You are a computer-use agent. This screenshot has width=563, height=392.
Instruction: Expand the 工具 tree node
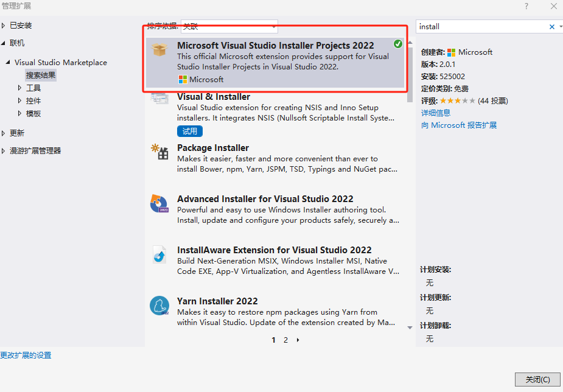(x=32, y=88)
